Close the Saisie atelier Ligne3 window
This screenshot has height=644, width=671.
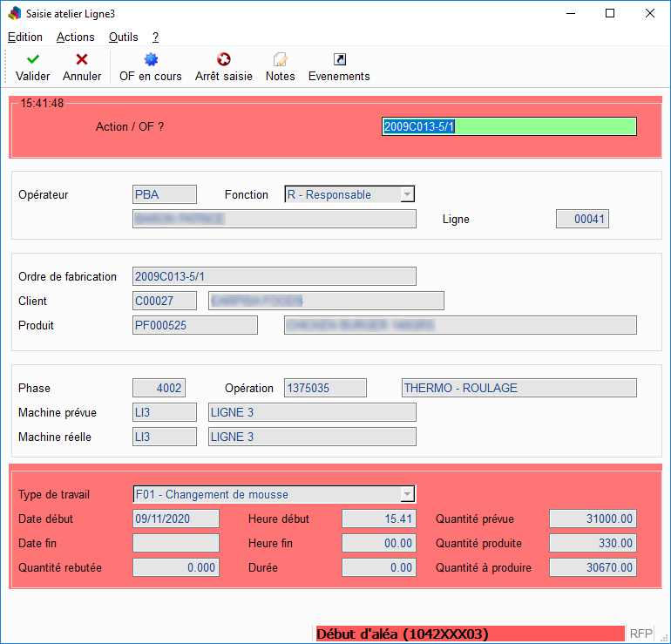(649, 13)
